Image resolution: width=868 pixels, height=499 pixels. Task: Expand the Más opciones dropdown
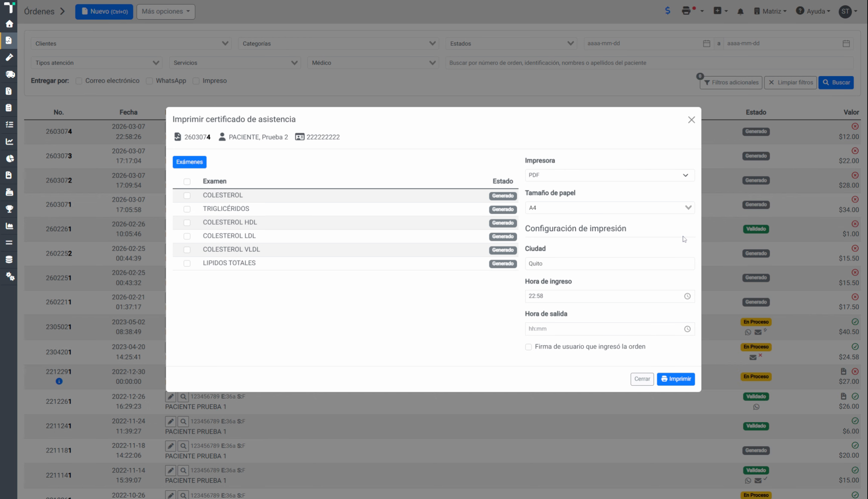(166, 11)
